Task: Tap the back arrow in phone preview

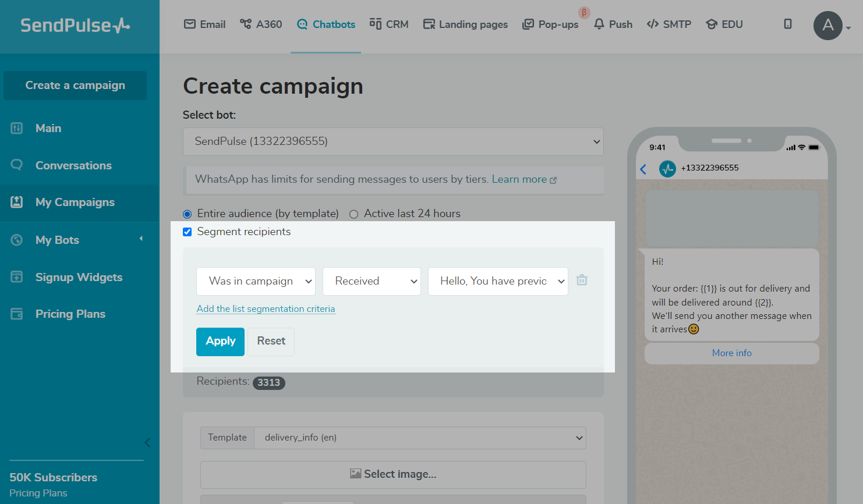Action: [643, 169]
